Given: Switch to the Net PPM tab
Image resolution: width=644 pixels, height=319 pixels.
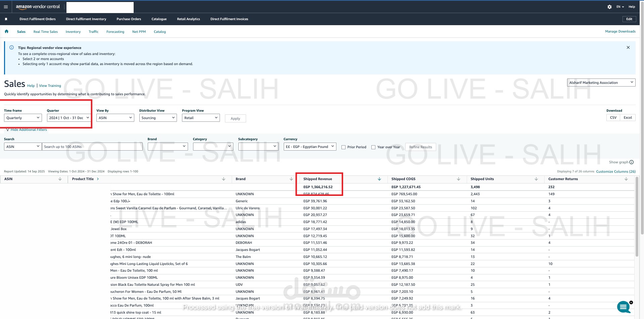Looking at the screenshot, I should tap(139, 32).
